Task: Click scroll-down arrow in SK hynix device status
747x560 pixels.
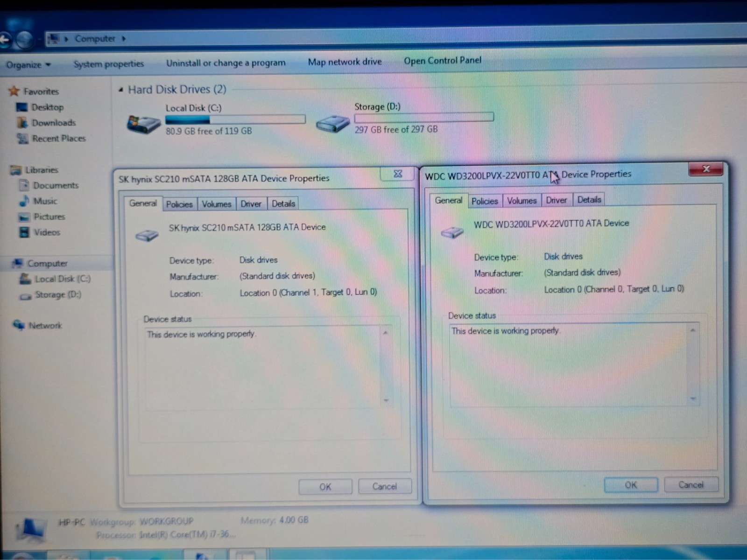Action: coord(386,400)
